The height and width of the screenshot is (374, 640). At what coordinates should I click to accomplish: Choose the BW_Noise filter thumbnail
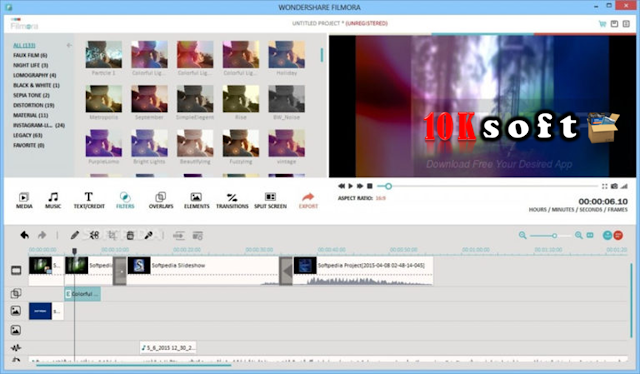[x=287, y=98]
